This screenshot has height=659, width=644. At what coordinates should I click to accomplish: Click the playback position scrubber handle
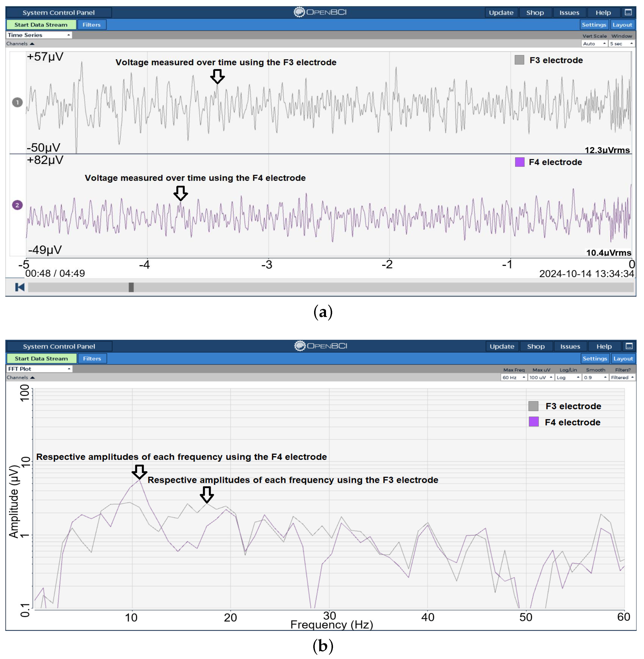point(131,287)
